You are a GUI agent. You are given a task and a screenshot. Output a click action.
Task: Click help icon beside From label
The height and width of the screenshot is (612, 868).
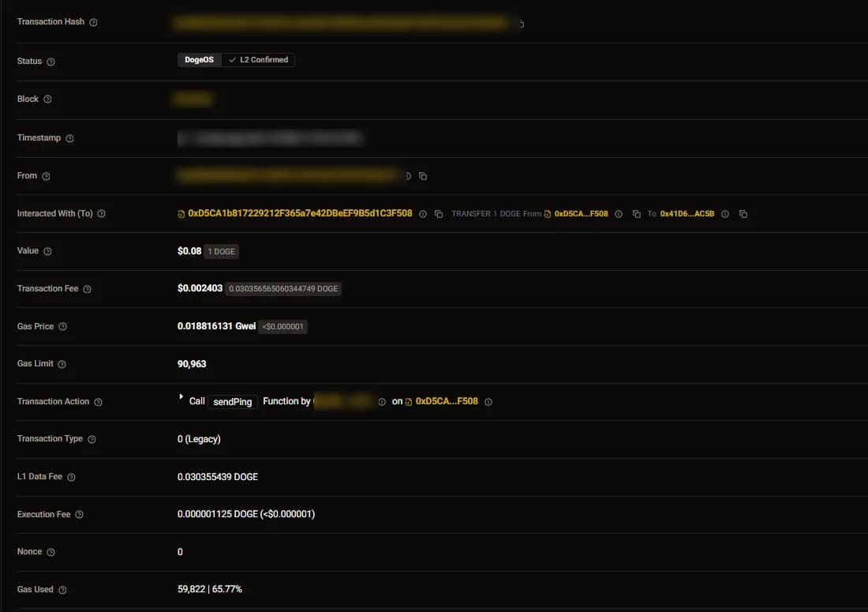coord(46,176)
